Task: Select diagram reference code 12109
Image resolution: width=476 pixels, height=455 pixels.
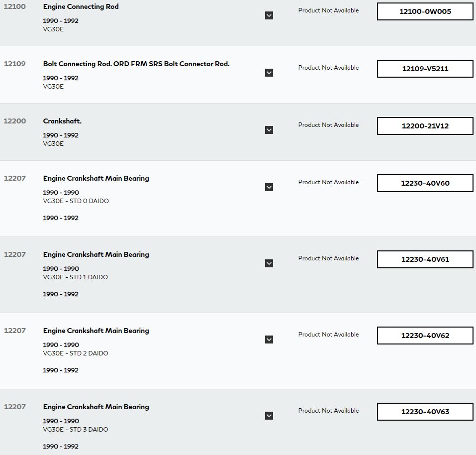Action: [14, 64]
